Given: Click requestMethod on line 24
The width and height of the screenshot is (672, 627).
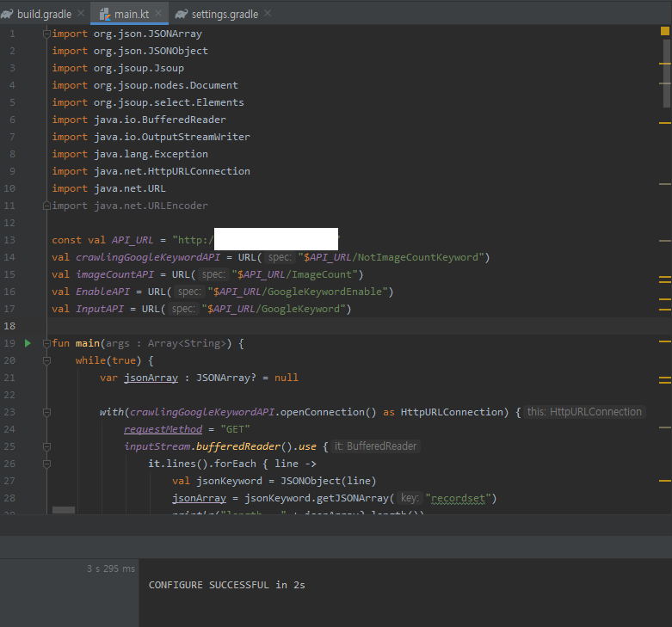Looking at the screenshot, I should (x=163, y=428).
